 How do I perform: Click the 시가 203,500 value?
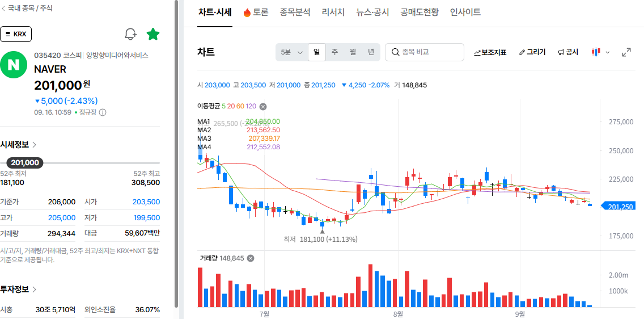point(146,202)
